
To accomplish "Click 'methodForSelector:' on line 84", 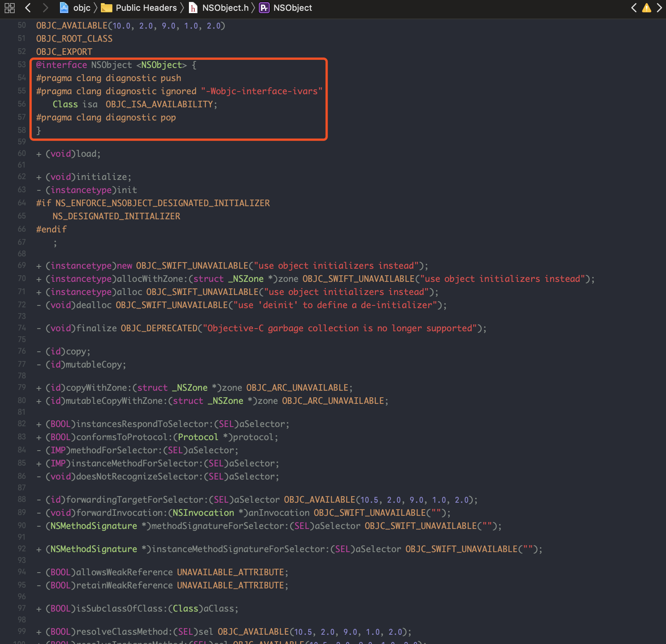I will pyautogui.click(x=117, y=450).
